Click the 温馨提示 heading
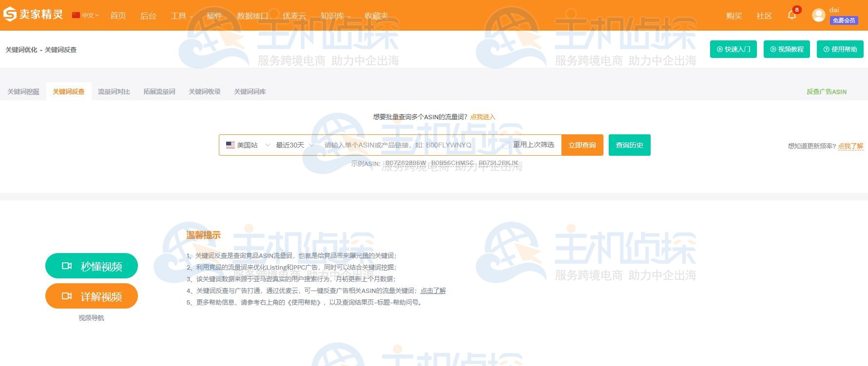 pos(203,235)
